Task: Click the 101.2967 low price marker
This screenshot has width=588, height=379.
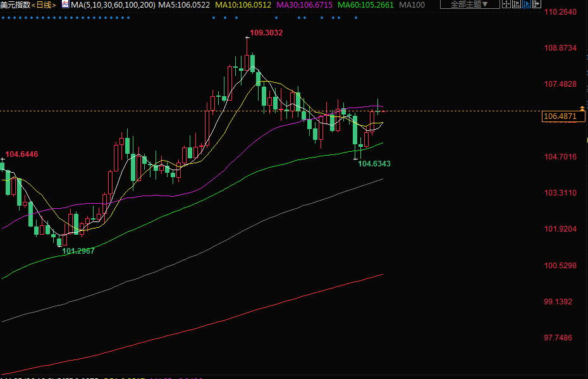Action: click(x=78, y=251)
